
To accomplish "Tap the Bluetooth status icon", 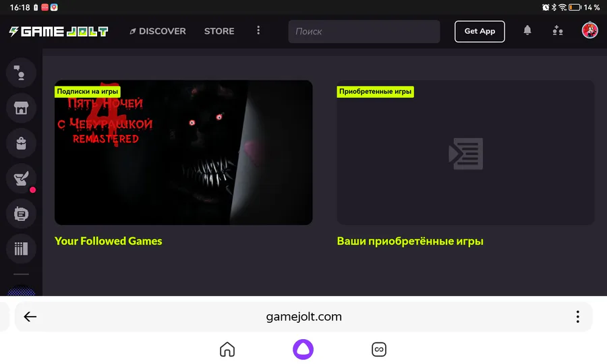I will (x=554, y=7).
